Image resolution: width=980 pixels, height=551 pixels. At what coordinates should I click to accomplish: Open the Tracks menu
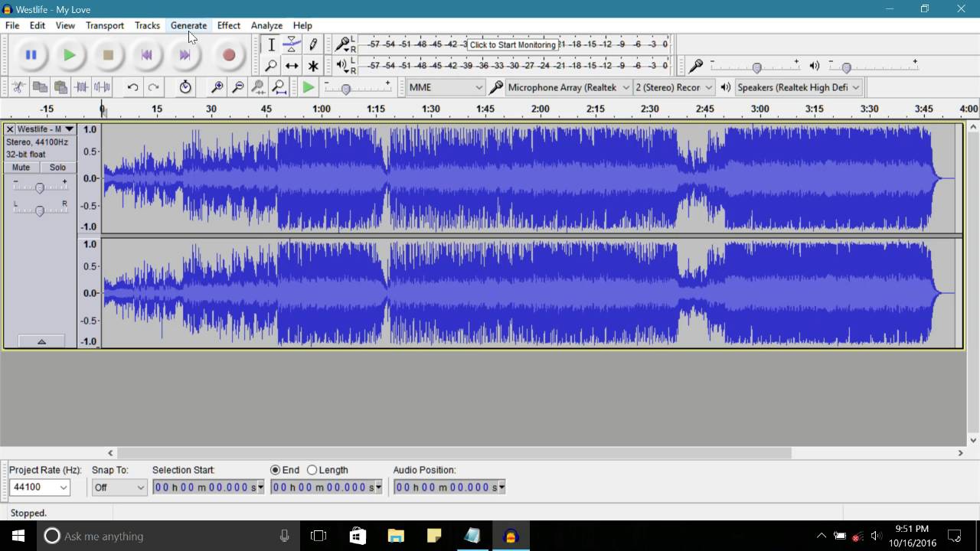point(147,25)
